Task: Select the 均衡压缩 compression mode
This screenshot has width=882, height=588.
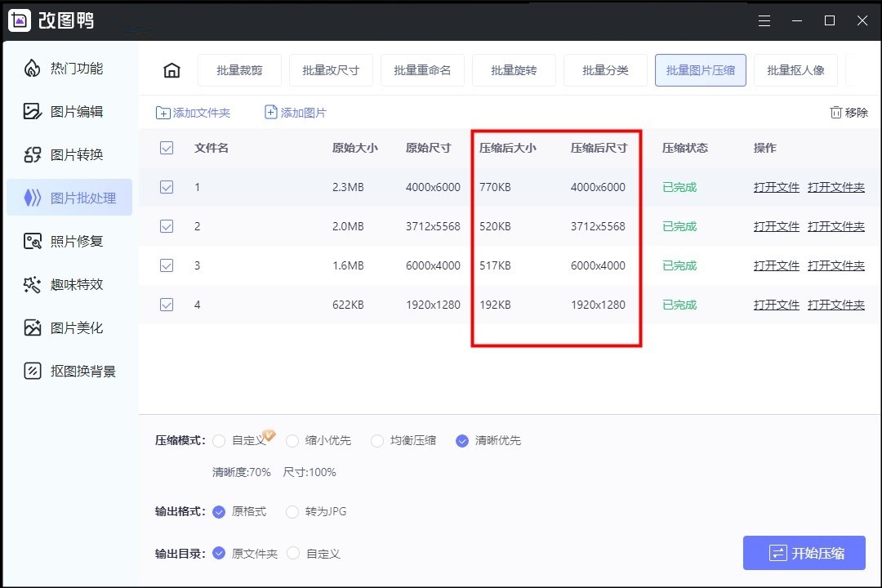Action: (x=376, y=440)
